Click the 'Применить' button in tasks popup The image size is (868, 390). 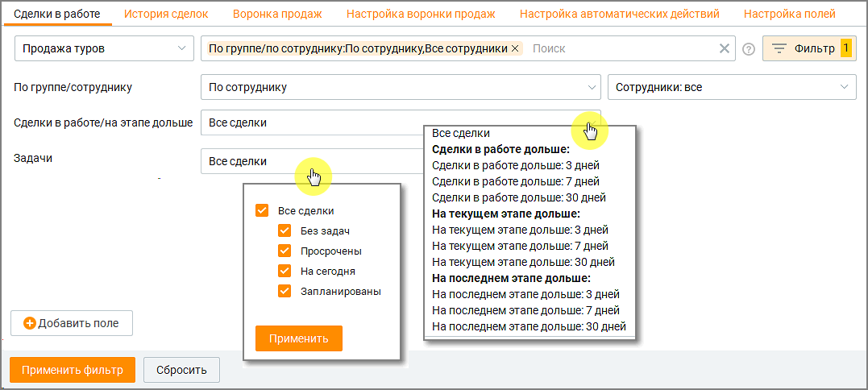click(299, 338)
